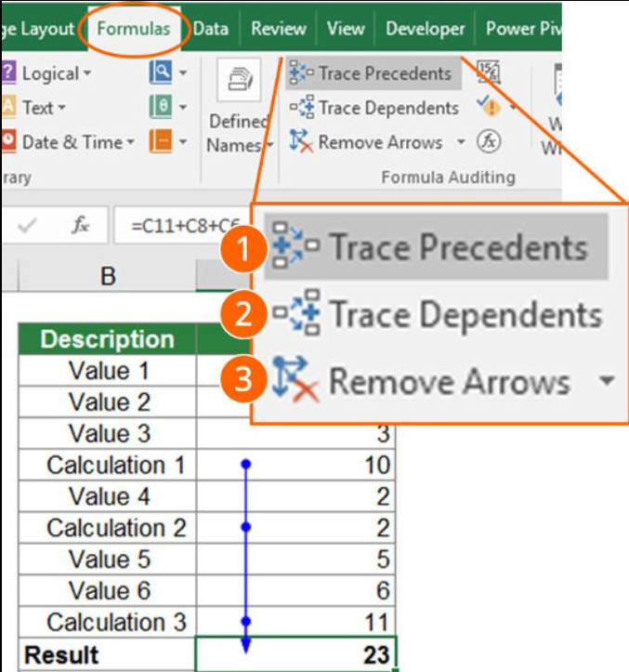Select the Value 5 number cell 5
The height and width of the screenshot is (672, 629).
[295, 560]
